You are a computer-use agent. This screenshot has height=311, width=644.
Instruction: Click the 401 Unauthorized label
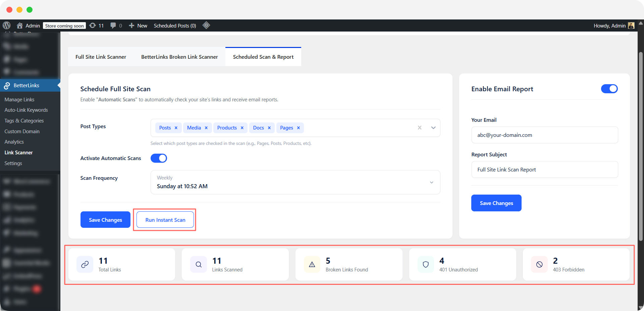pos(459,270)
